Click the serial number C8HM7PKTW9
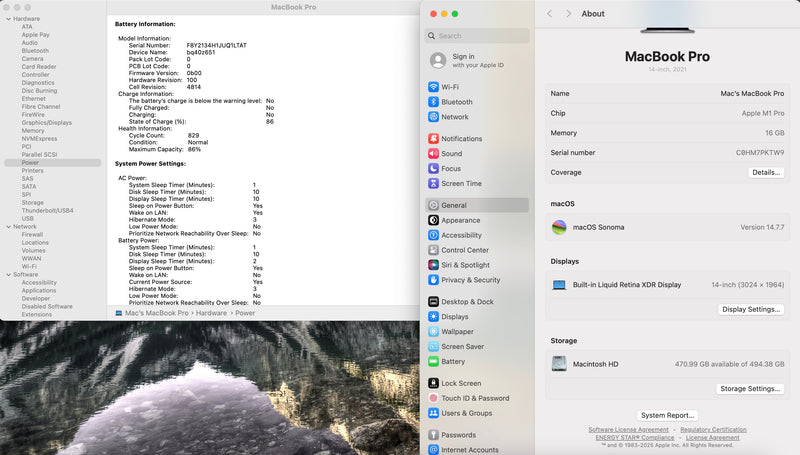This screenshot has width=800, height=455. (x=760, y=153)
